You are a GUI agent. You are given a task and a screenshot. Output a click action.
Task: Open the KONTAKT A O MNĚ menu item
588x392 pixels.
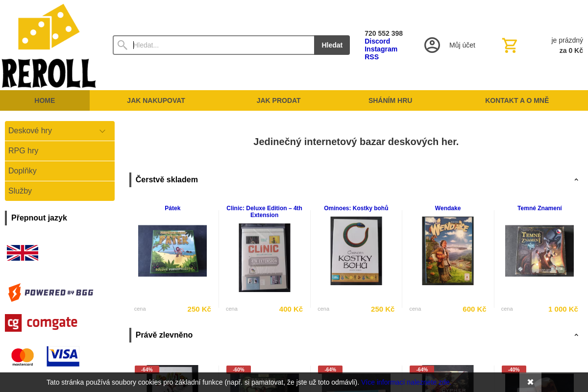pos(517,100)
